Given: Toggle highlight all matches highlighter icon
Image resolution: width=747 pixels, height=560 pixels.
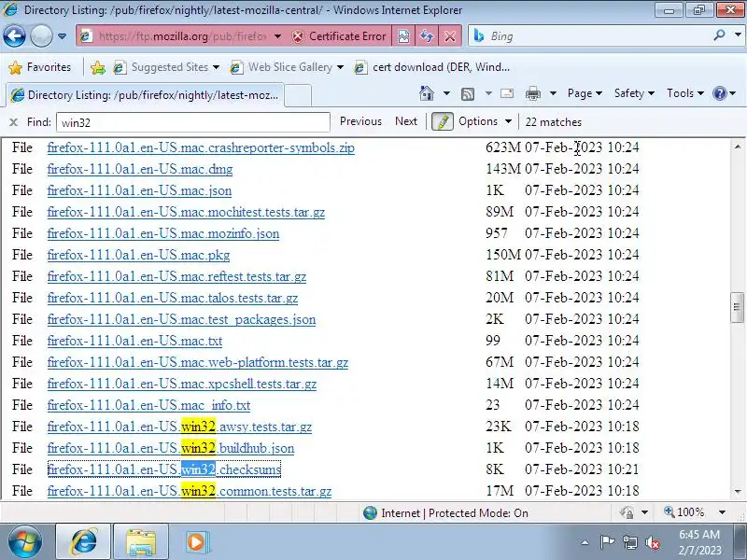Looking at the screenshot, I should tap(442, 122).
